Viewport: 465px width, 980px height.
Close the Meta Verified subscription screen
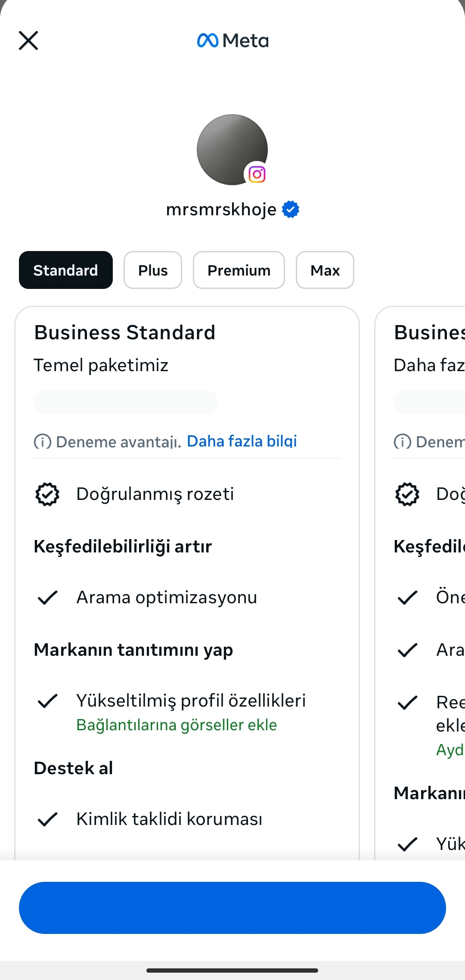28,40
